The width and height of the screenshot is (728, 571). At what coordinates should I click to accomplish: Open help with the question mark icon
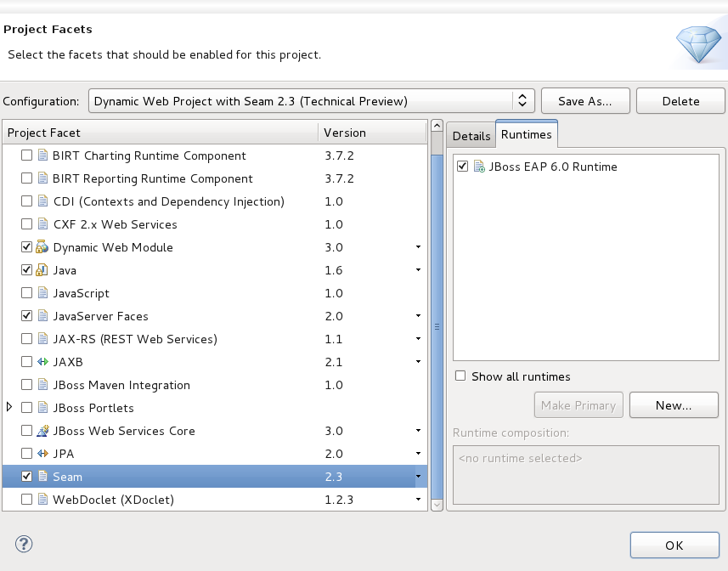coord(24,545)
